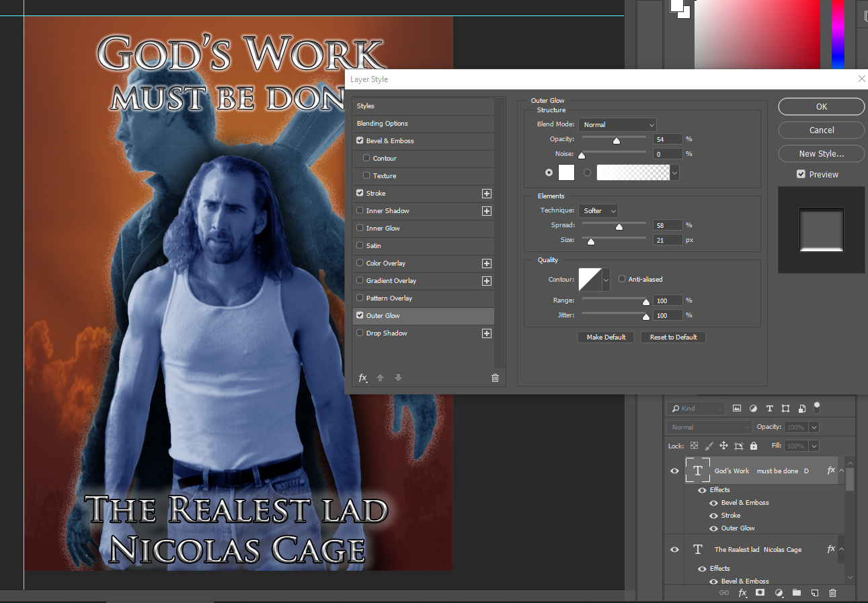Image resolution: width=868 pixels, height=603 pixels.
Task: Create new fill or adjustment layer icon
Action: (779, 593)
